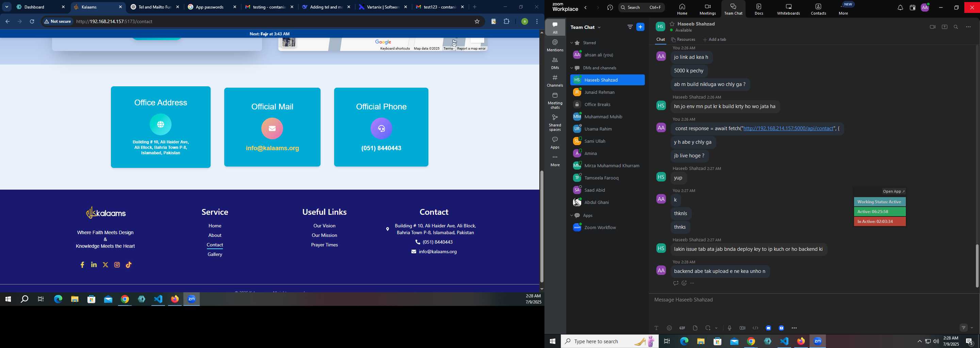980x348 pixels.
Task: Open Windows Start menu in bottom taskbar
Action: (x=552, y=341)
